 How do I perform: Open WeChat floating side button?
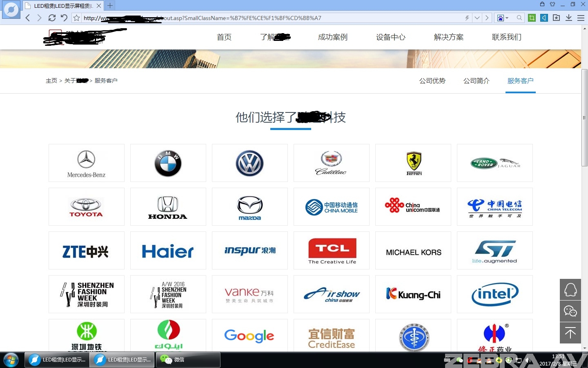tap(570, 311)
